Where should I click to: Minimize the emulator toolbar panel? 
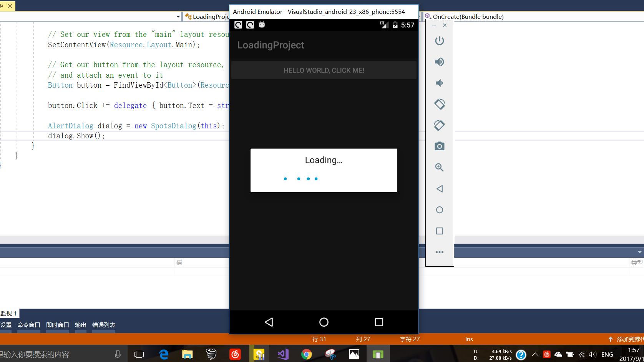(x=434, y=25)
